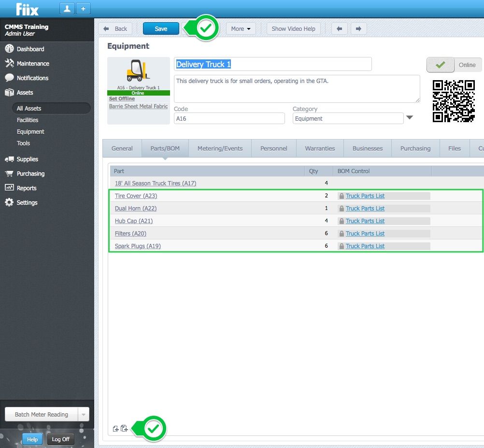The height and width of the screenshot is (448, 484).
Task: Select All Assets in sidebar
Action: (51, 108)
